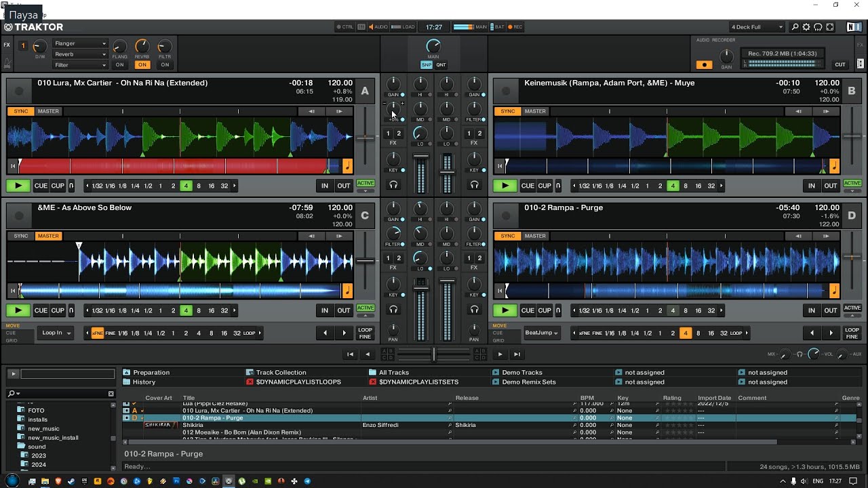Toggle QNT quantize mode in master panel
The height and width of the screenshot is (488, 868).
(x=441, y=65)
